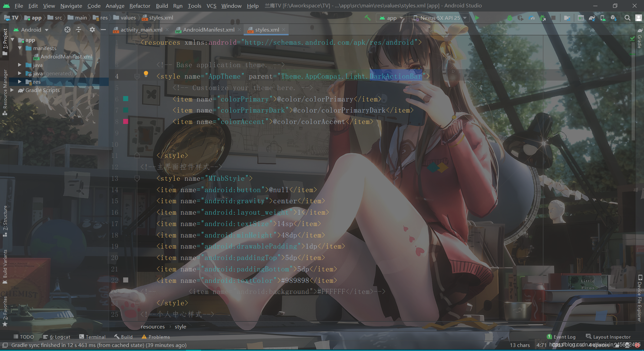The image size is (644, 351).
Task: Toggle the 1: Project tool window
Action: pyautogui.click(x=5, y=42)
